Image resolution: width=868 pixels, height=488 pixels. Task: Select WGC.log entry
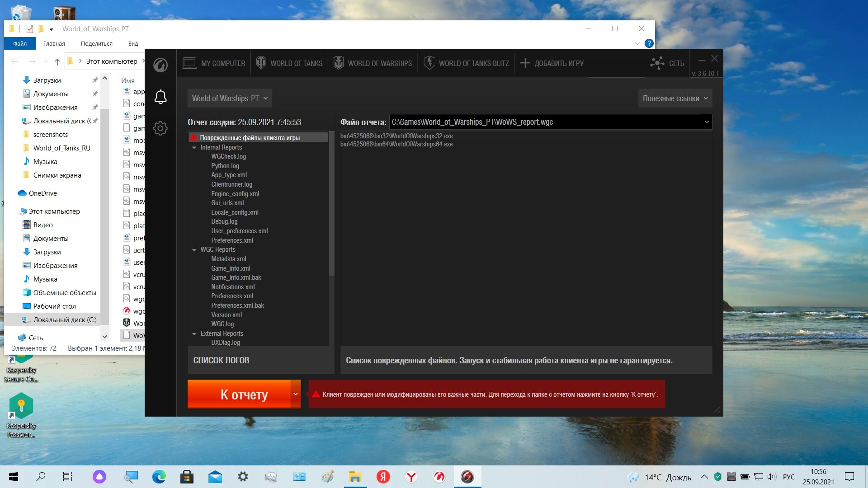click(222, 324)
